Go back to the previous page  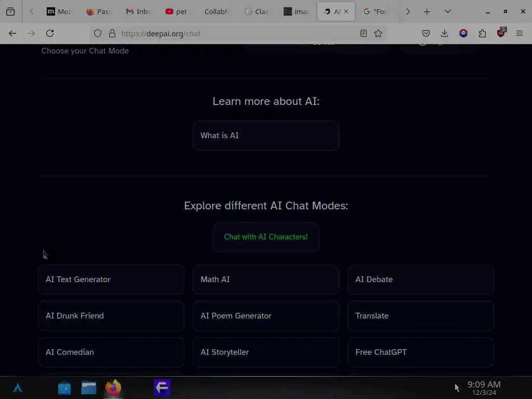(12, 33)
